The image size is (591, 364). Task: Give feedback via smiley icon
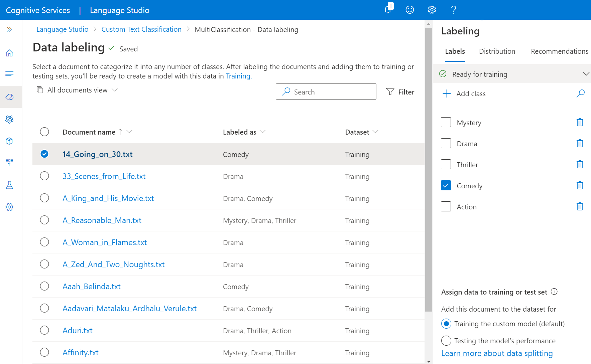tap(409, 10)
